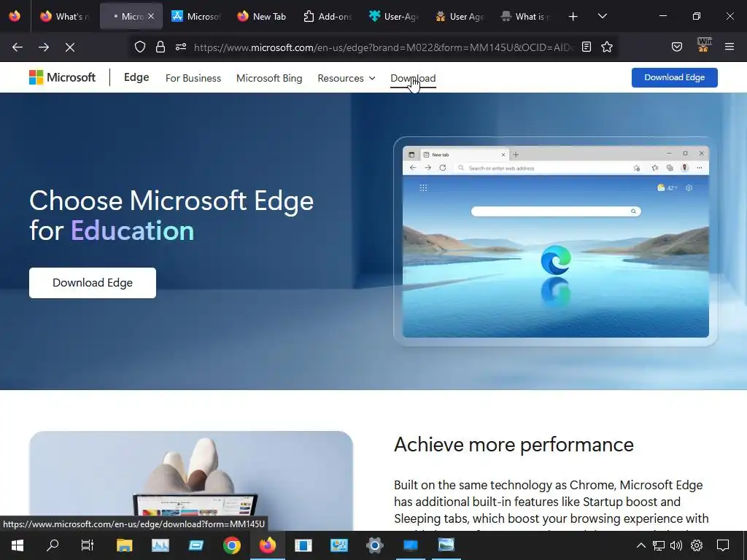Open notification center
This screenshot has height=560, width=747.
(x=723, y=545)
